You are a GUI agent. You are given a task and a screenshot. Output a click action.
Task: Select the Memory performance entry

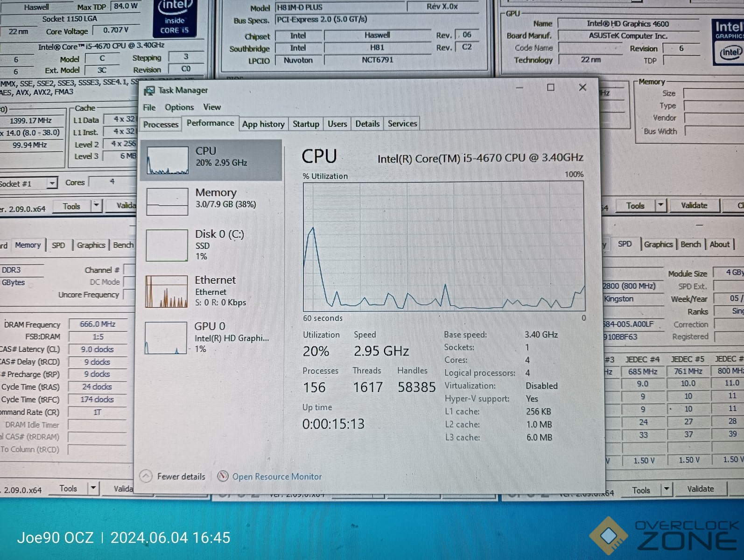coord(211,201)
